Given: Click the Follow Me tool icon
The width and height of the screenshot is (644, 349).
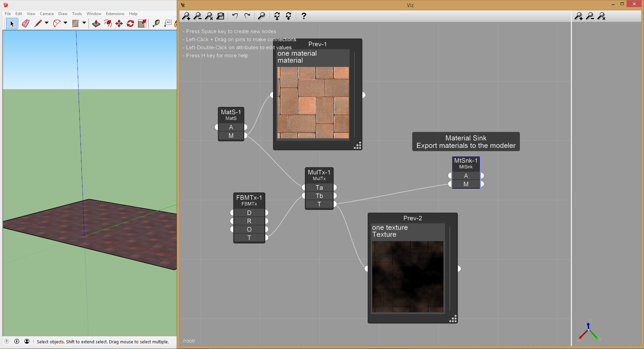Looking at the screenshot, I should point(108,23).
